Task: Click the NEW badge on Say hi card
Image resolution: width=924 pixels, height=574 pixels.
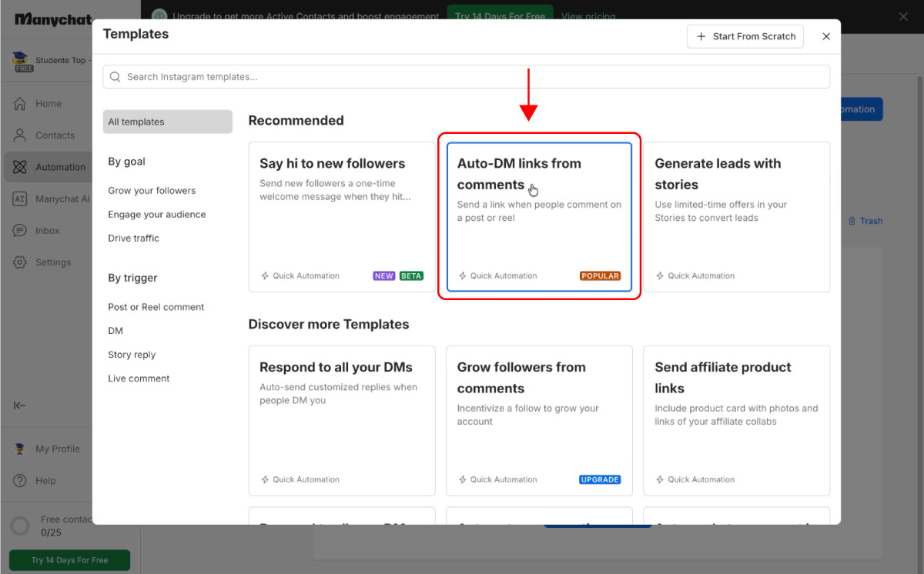Action: (384, 275)
